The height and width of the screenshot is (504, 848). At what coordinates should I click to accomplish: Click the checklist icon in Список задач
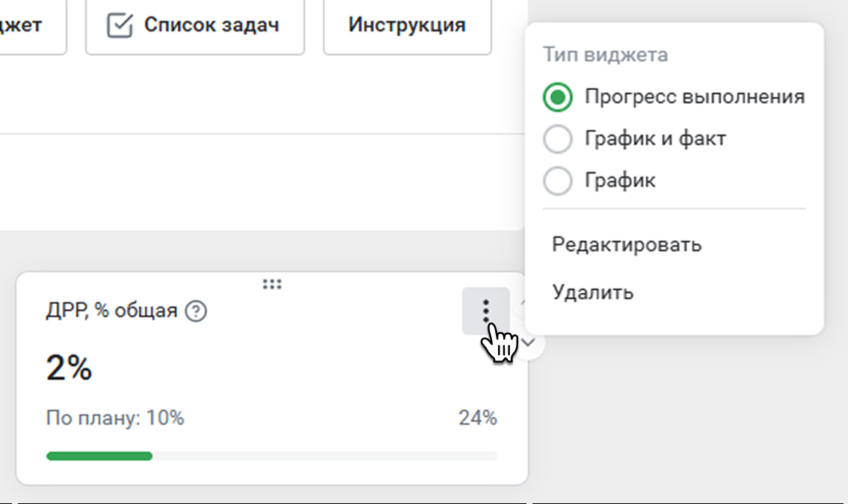[120, 25]
